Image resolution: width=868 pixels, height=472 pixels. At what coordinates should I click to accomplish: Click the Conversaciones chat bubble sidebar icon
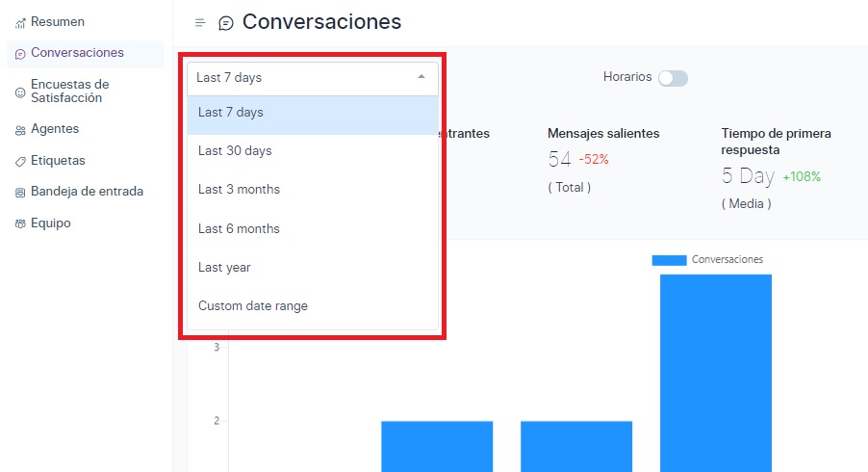click(20, 54)
